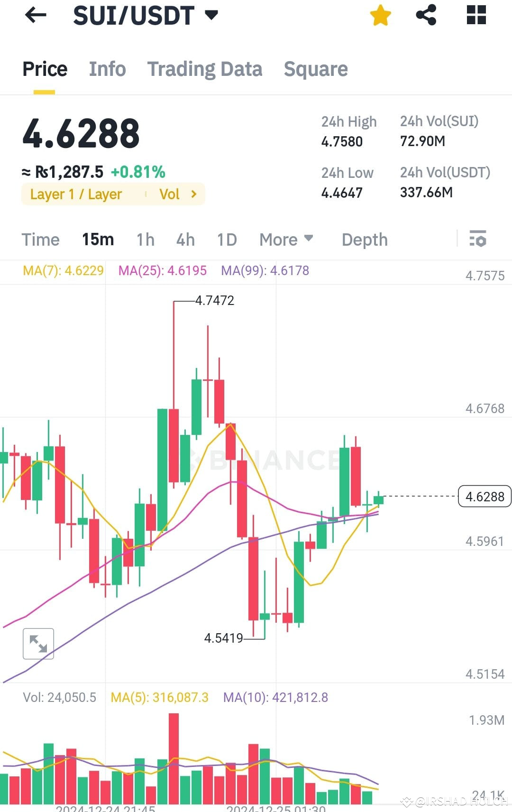Open the Square tab
Image resolution: width=512 pixels, height=812 pixels.
click(315, 69)
